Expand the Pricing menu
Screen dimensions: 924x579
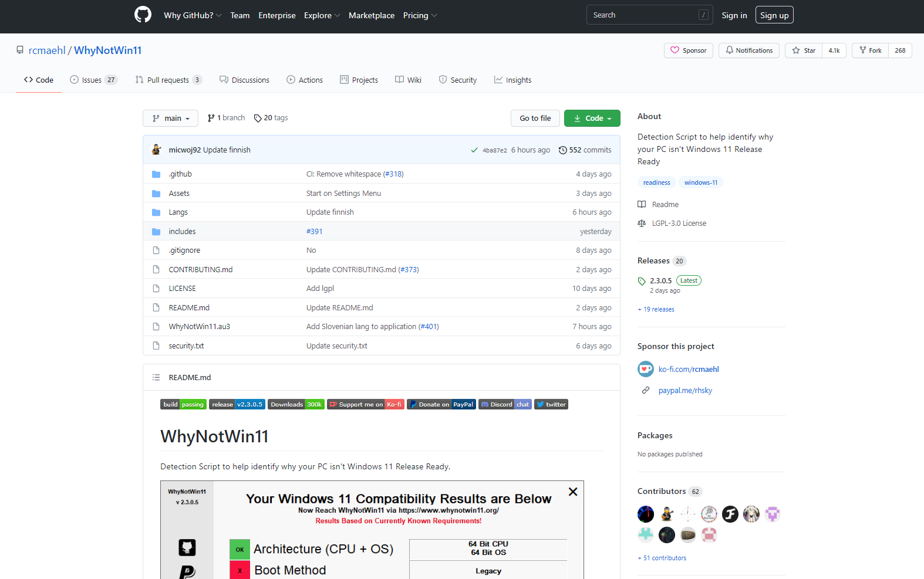(420, 15)
